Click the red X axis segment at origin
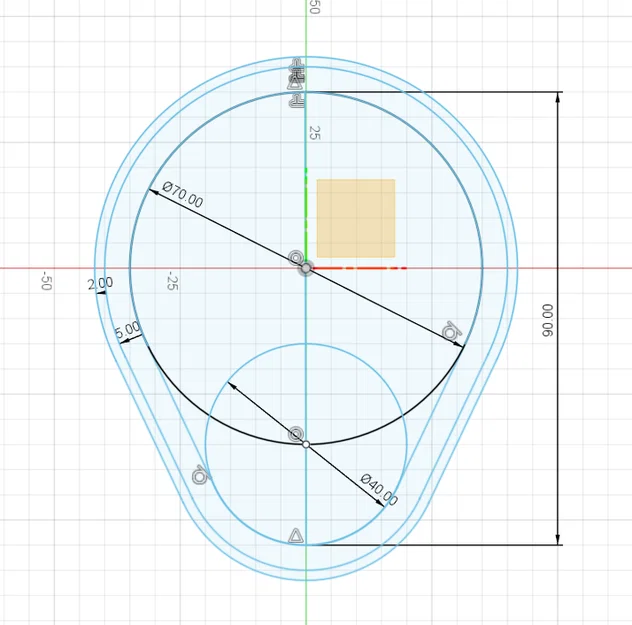632x625 pixels. tap(359, 268)
